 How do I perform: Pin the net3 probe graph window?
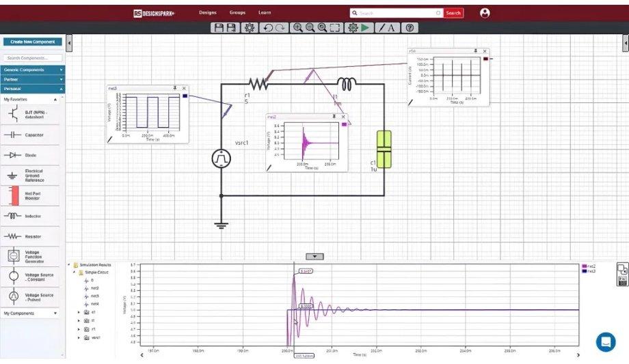175,88
